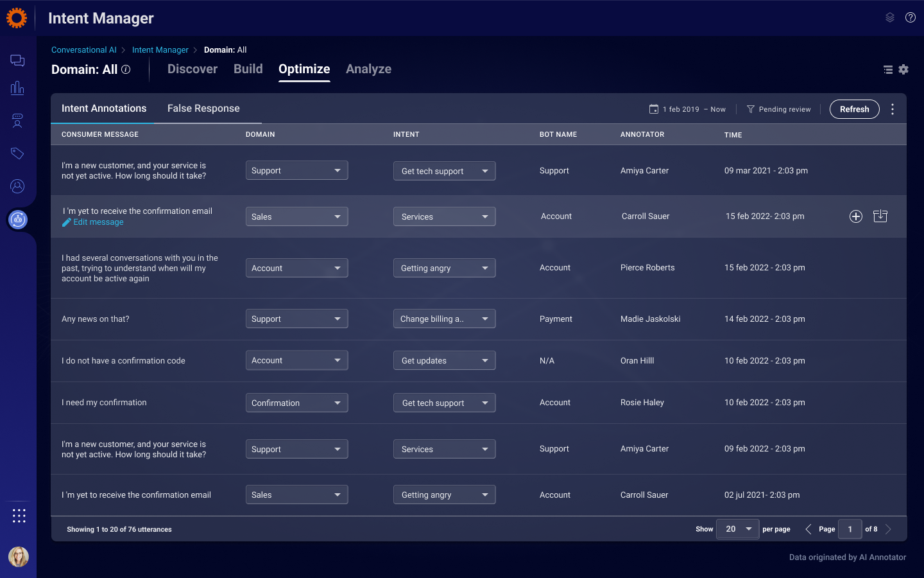The width and height of the screenshot is (924, 578).
Task: Open Services intent dropdown, 09 feb 2022 row
Action: click(x=445, y=449)
